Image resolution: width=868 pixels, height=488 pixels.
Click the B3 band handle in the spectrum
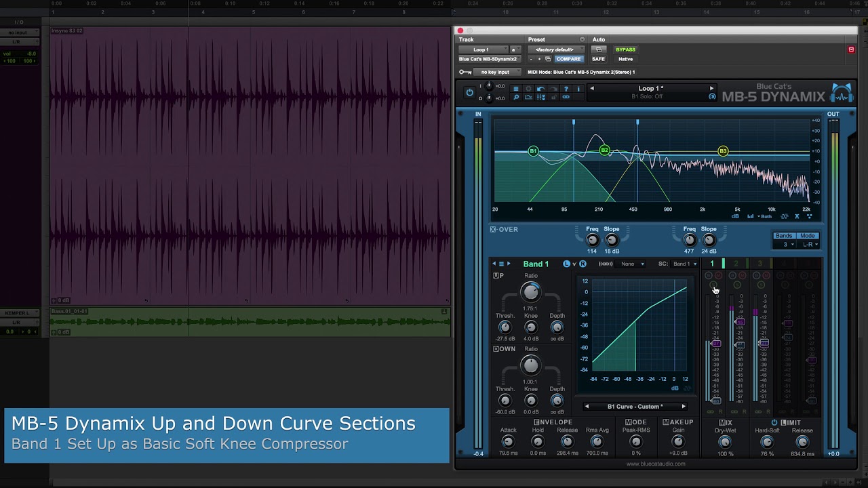point(723,150)
